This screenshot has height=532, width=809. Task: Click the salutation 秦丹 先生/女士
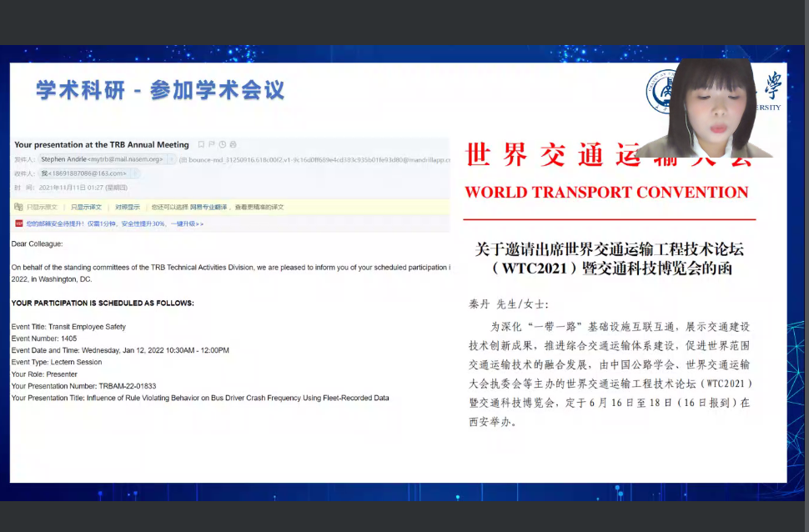(x=509, y=304)
